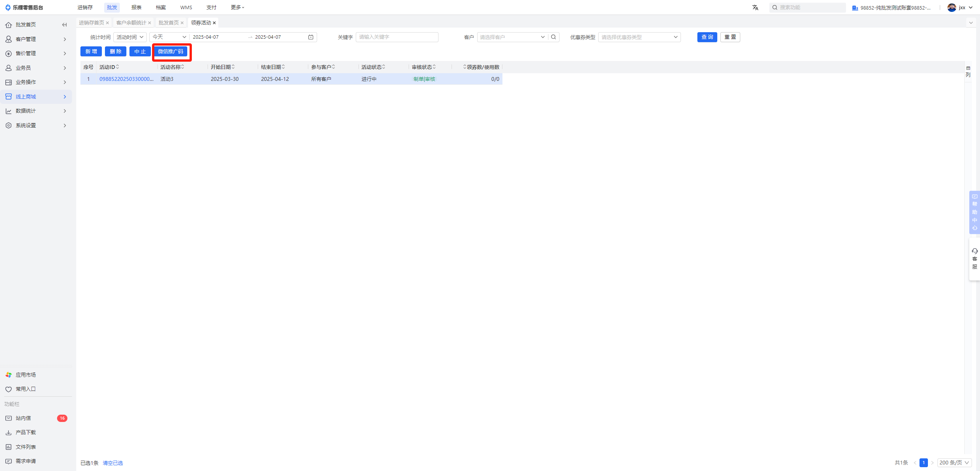
Task: Close the 客户余额统计 tab
Action: [150, 23]
